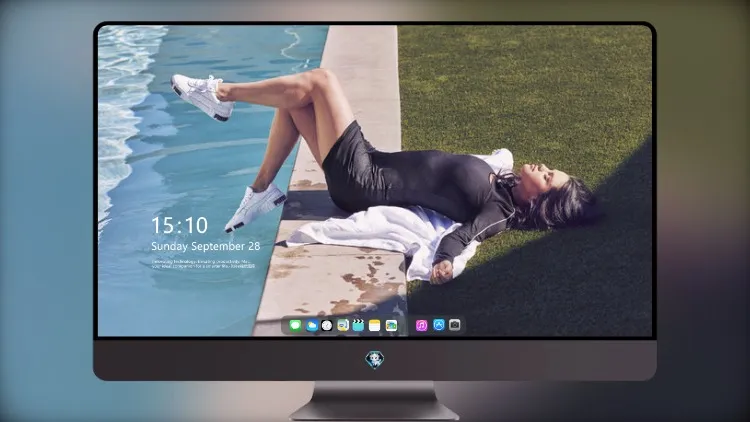The image size is (750, 422).
Task: Open the yellow Notes app in dock
Action: [x=375, y=325]
